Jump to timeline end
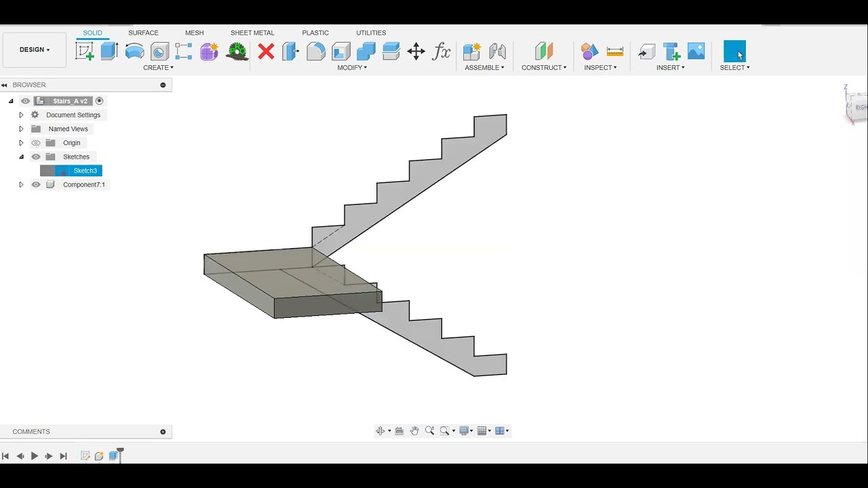The height and width of the screenshot is (488, 868). (63, 456)
